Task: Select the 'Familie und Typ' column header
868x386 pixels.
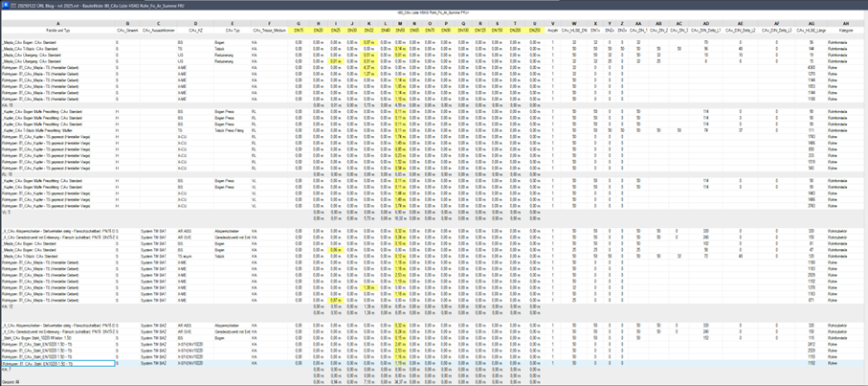Action: point(57,32)
